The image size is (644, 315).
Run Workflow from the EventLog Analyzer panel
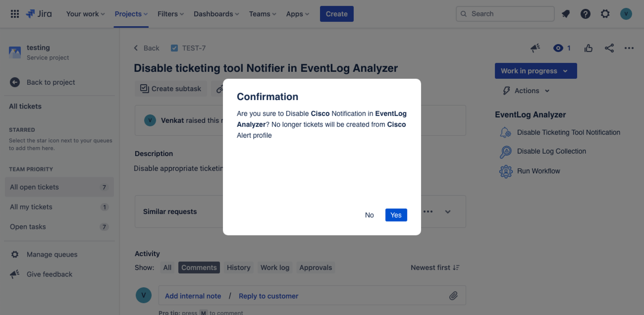539,171
